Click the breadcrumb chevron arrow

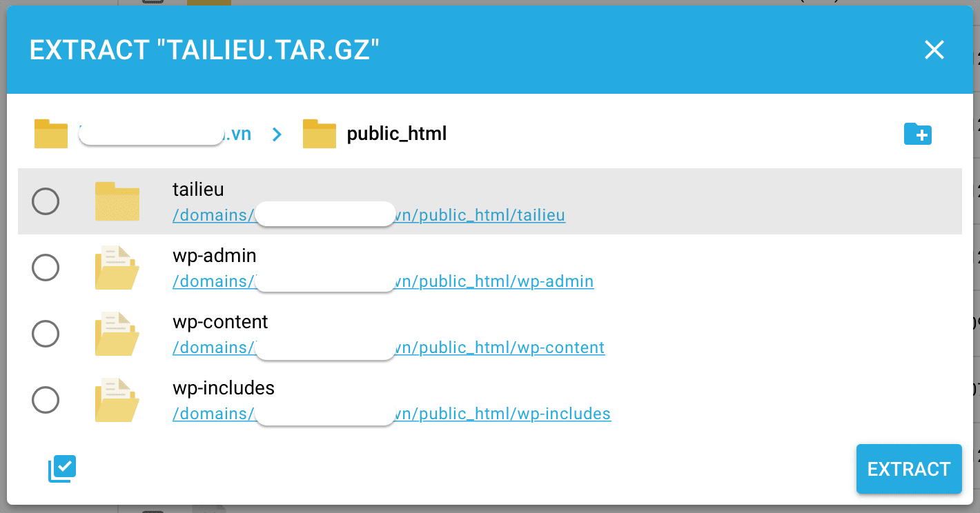click(x=277, y=134)
